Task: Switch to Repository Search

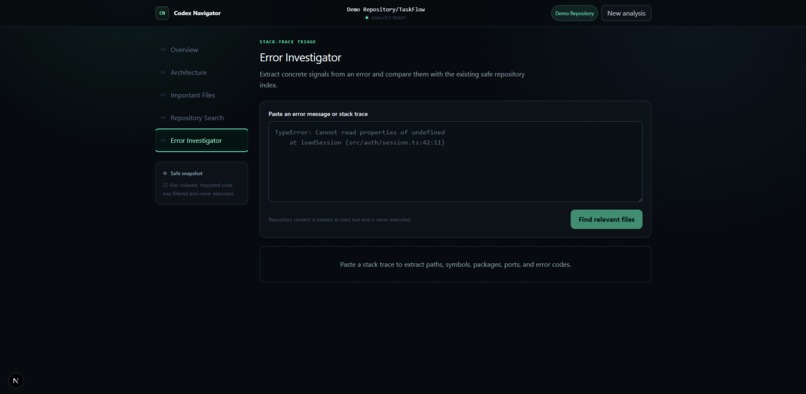Action: tap(202, 118)
